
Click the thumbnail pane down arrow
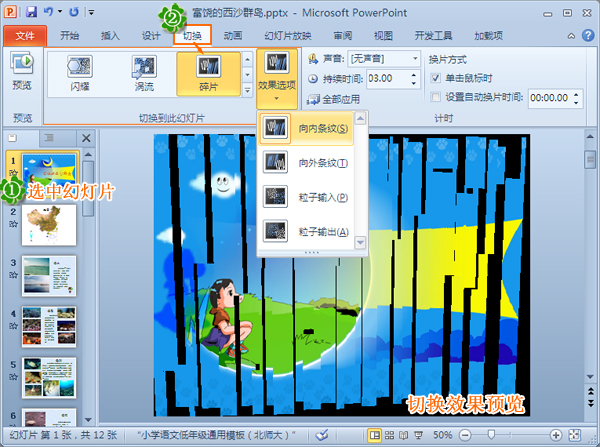point(88,420)
